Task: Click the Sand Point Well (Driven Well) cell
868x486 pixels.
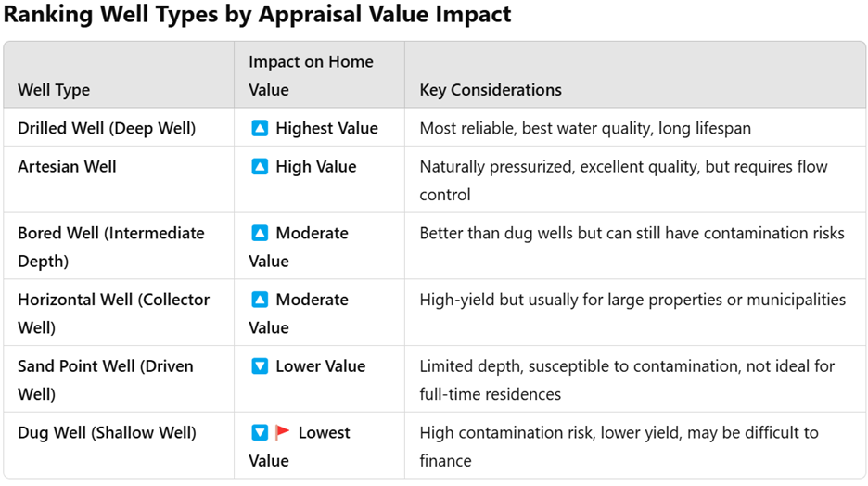Action: pos(105,379)
